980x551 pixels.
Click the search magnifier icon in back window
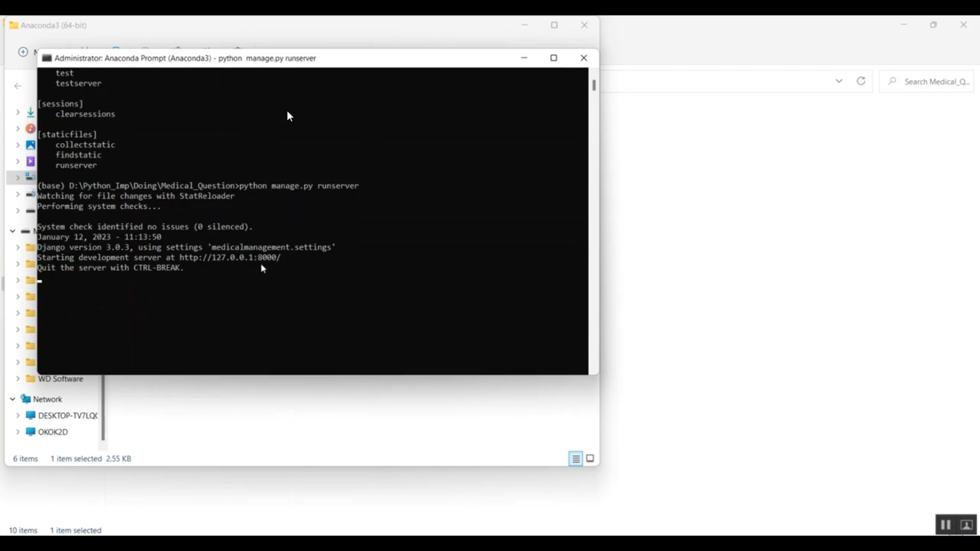892,81
